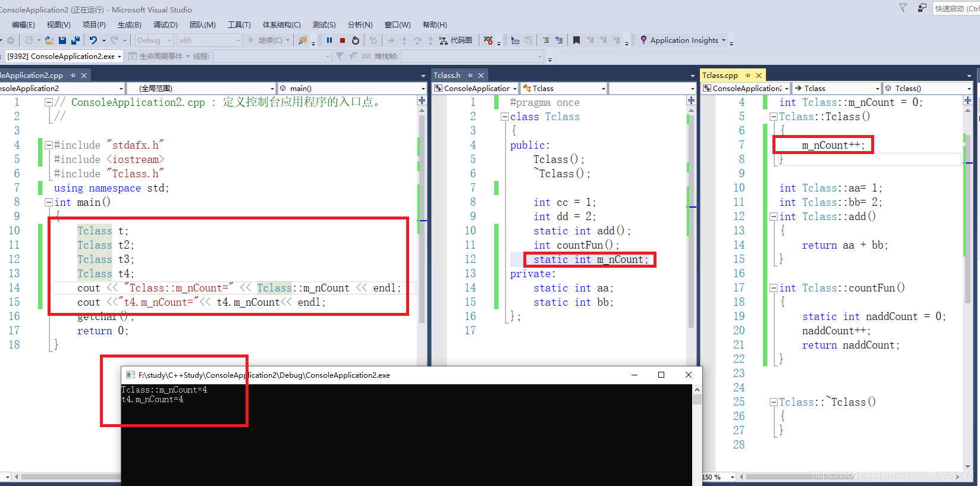Click the disable all breakpoints icon

(x=488, y=40)
